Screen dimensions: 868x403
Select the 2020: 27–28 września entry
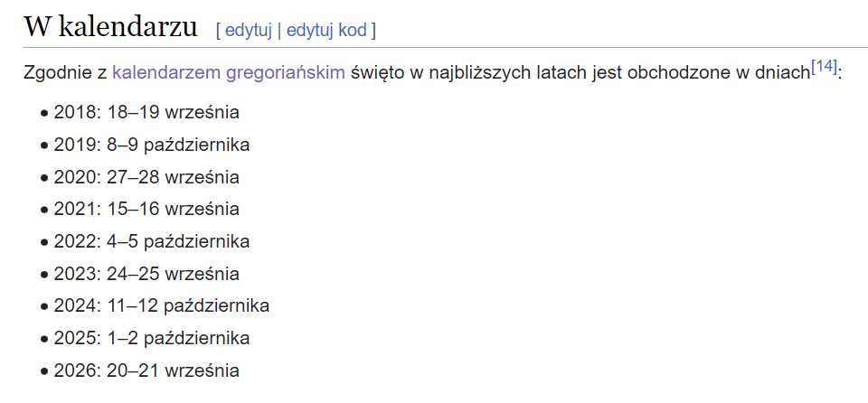coord(146,177)
